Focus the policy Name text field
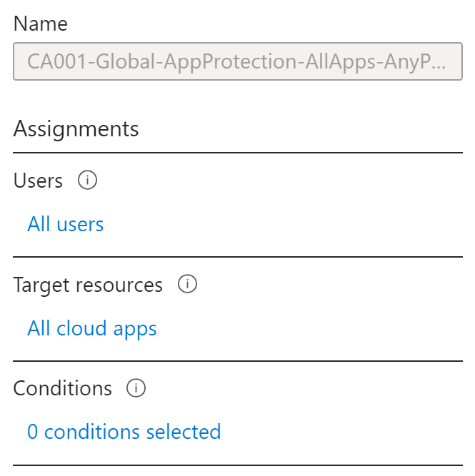 pyautogui.click(x=238, y=61)
